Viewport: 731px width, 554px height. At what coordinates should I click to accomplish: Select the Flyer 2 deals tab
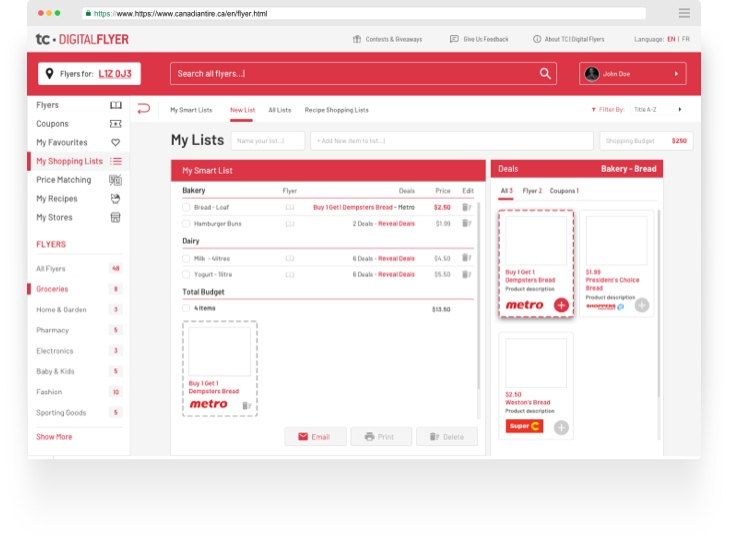(x=532, y=191)
